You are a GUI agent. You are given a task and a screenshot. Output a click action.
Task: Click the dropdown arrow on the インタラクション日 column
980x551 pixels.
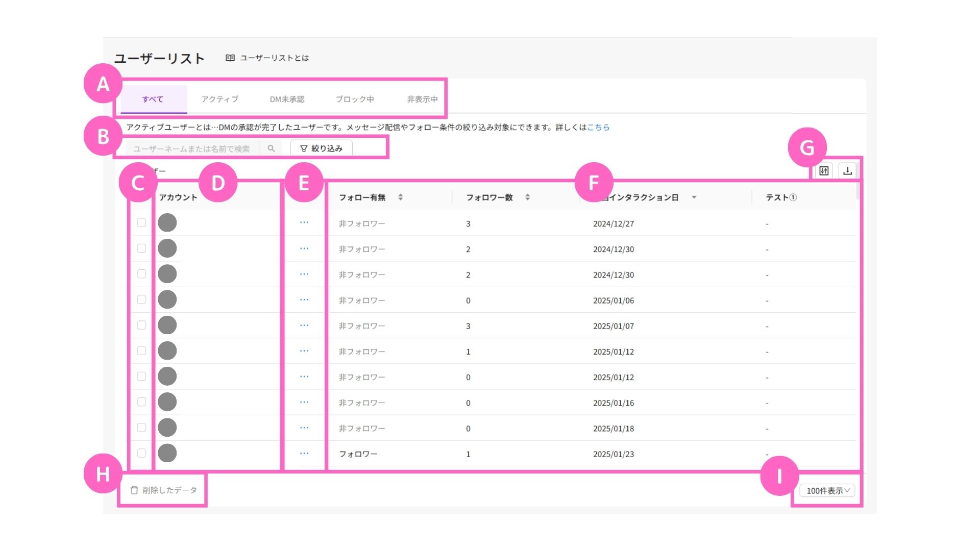[694, 197]
